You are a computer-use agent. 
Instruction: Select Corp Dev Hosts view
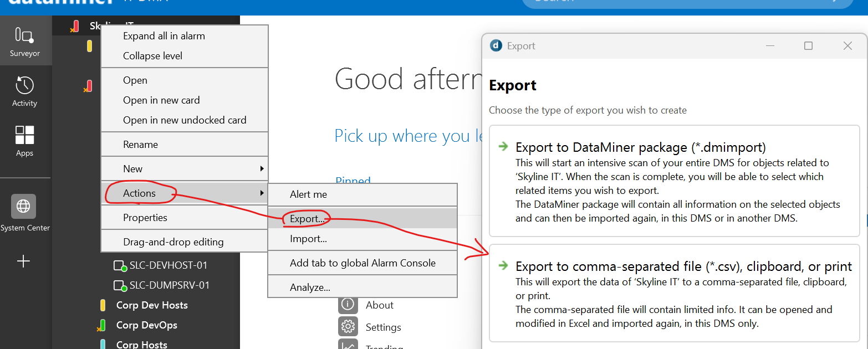tap(151, 305)
